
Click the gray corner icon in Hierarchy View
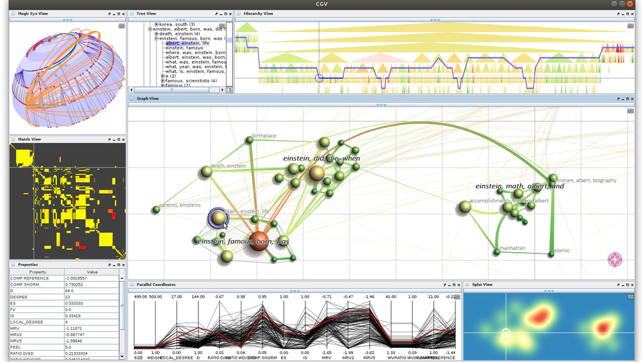[x=631, y=26]
